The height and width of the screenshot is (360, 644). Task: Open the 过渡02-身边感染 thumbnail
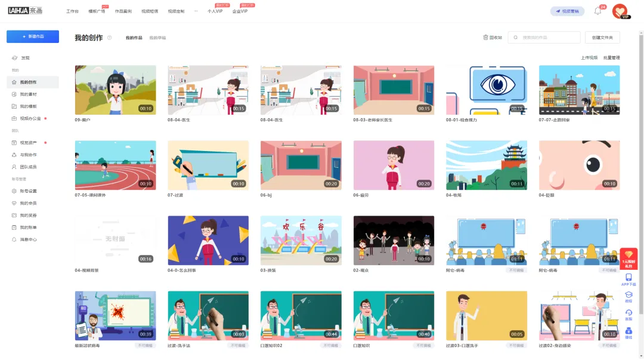[580, 316]
